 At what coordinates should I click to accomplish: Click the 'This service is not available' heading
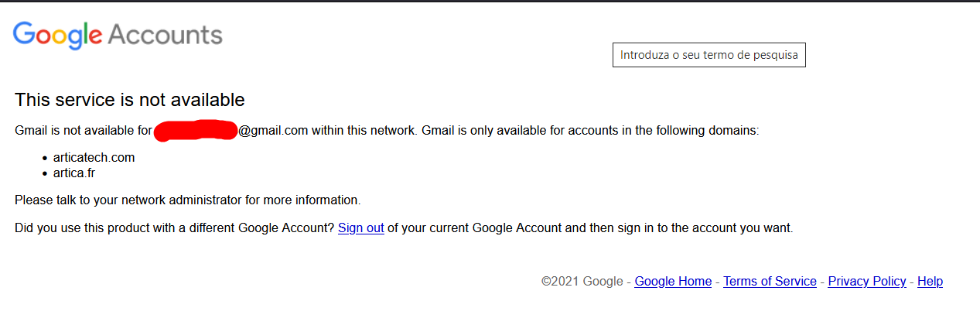coord(130,100)
